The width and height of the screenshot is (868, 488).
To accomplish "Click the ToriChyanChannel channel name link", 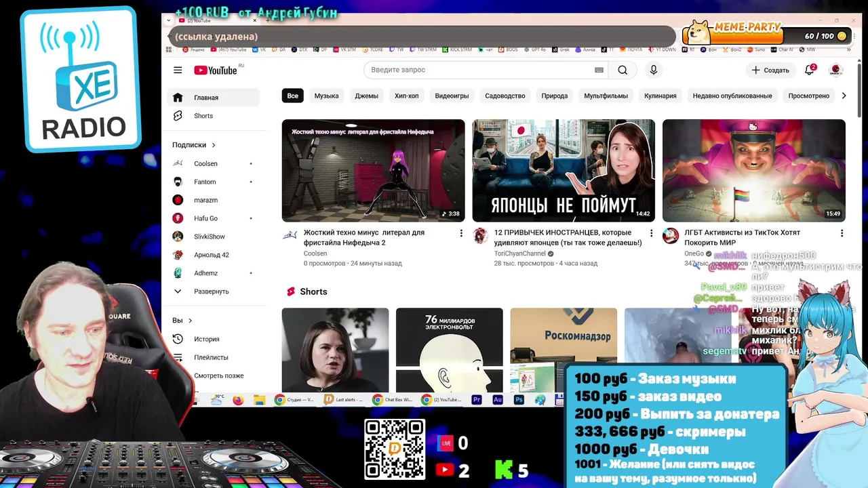I will click(x=520, y=253).
